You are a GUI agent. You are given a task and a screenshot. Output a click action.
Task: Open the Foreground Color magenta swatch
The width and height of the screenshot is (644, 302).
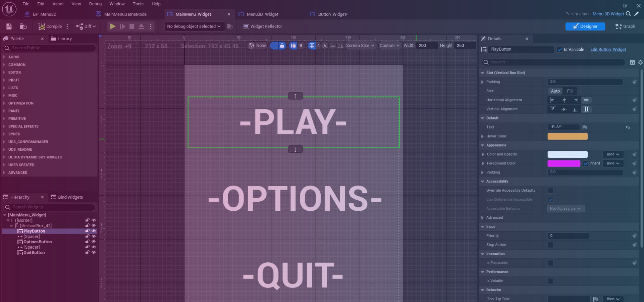[x=564, y=163]
